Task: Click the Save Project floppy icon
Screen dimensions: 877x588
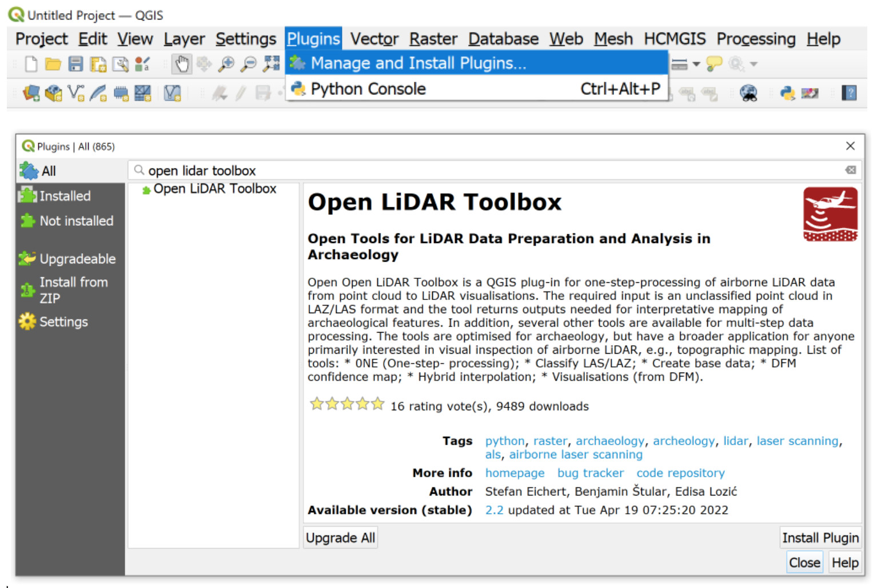Action: (x=75, y=64)
